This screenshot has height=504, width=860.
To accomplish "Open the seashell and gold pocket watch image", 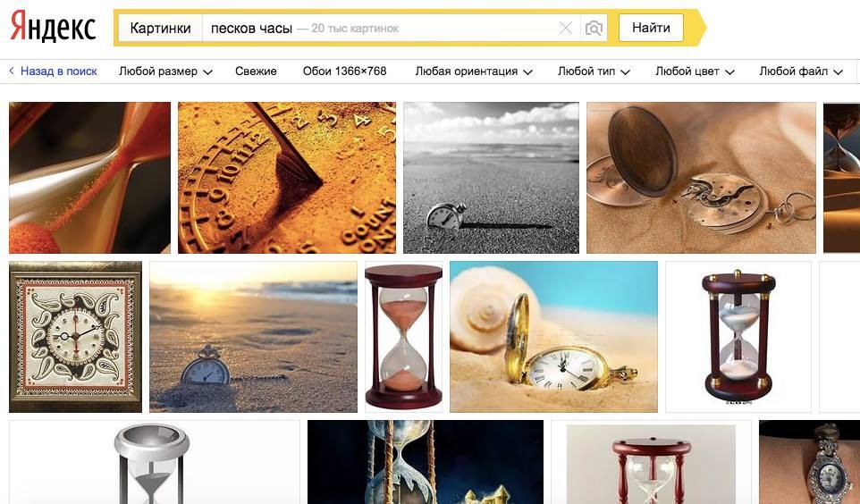I will click(553, 337).
